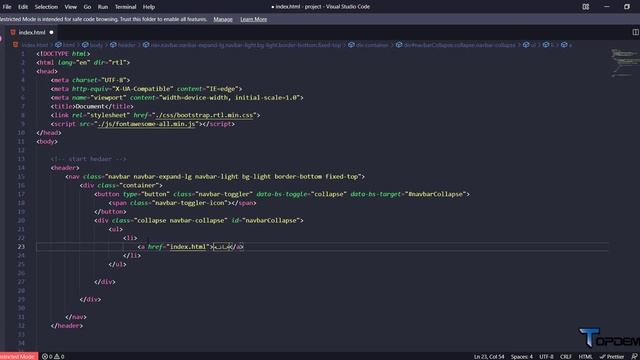This screenshot has width=640, height=360.
Task: Click the index.html href link on line 23
Action: pos(188,247)
